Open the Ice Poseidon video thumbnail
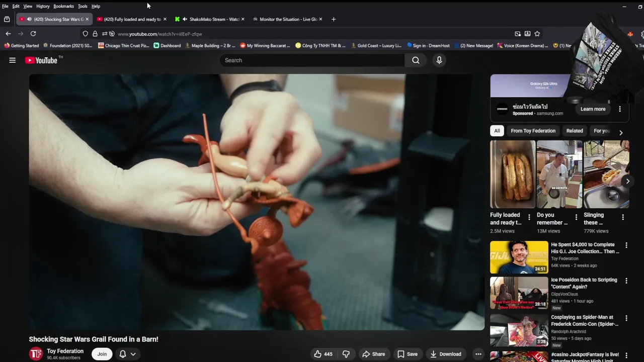The width and height of the screenshot is (644, 362). tap(519, 293)
